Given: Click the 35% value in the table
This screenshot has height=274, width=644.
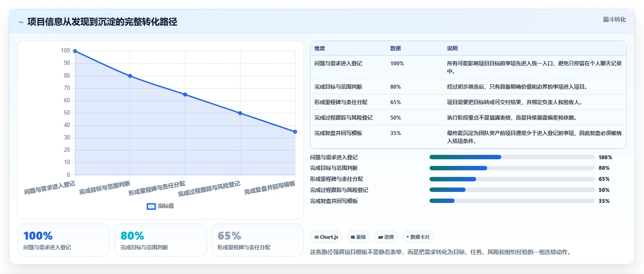Looking at the screenshot, I should (x=396, y=133).
